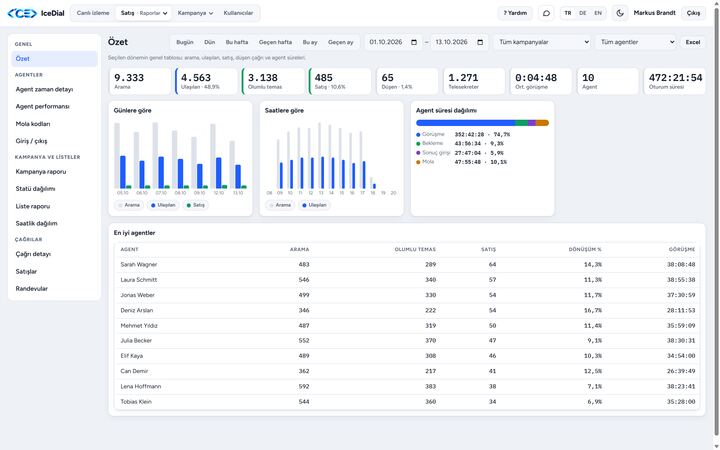Viewport: 720px width, 450px height.
Task: Click the 9.333 Arama stat card
Action: (140, 81)
